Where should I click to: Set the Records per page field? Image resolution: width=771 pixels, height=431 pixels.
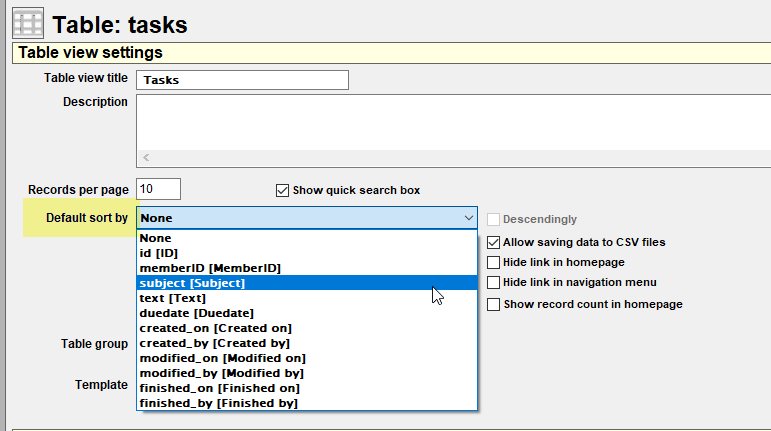(158, 189)
